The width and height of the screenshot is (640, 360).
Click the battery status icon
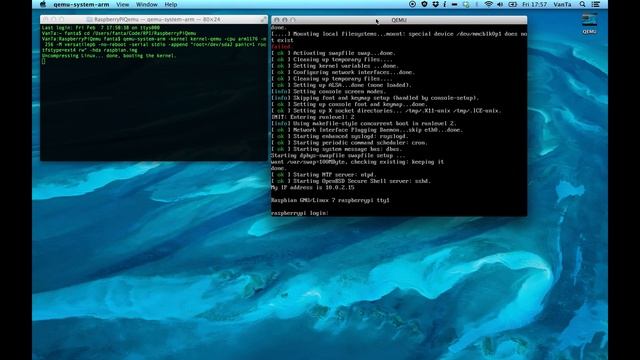coord(513,4)
